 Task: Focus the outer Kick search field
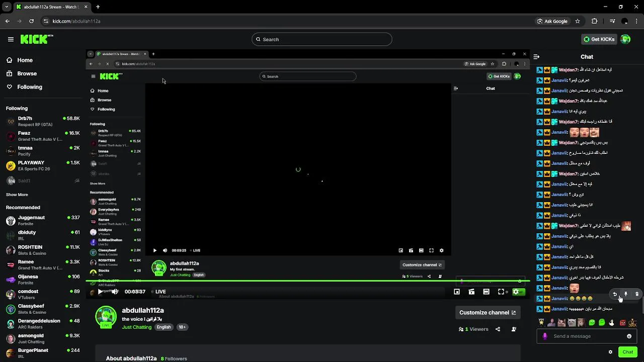[x=322, y=39]
